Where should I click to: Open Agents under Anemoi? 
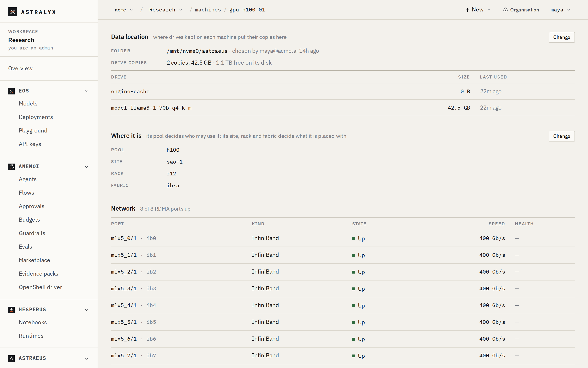[28, 179]
